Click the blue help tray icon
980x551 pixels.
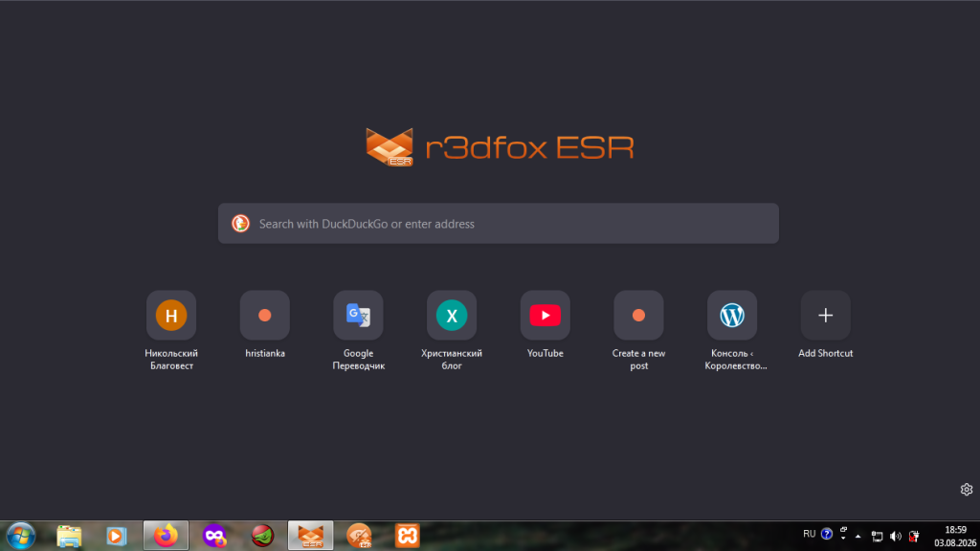tap(827, 534)
